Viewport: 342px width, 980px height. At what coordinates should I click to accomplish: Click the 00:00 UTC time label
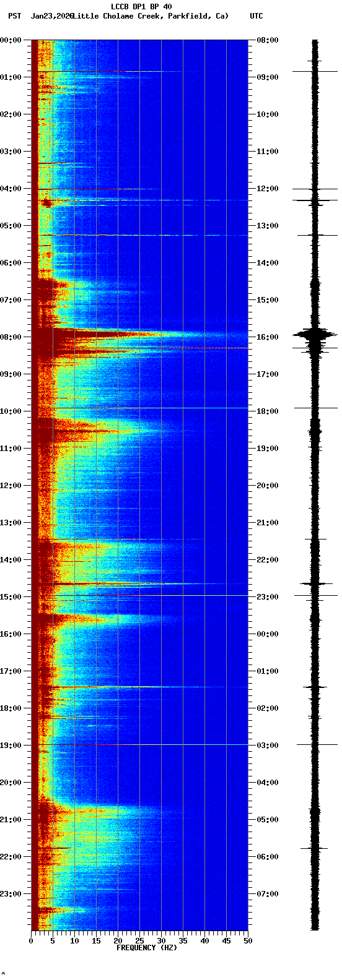pyautogui.click(x=268, y=634)
